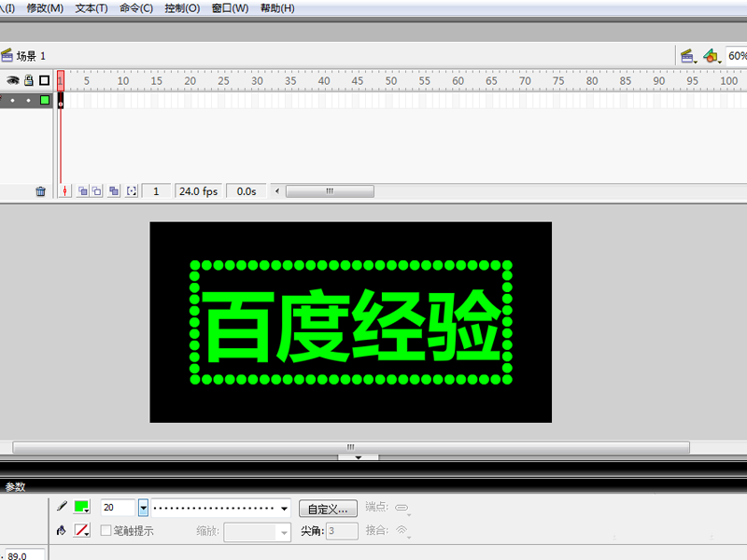Image resolution: width=747 pixels, height=560 pixels.
Task: Click the layer's green outline color square
Action: pos(45,100)
